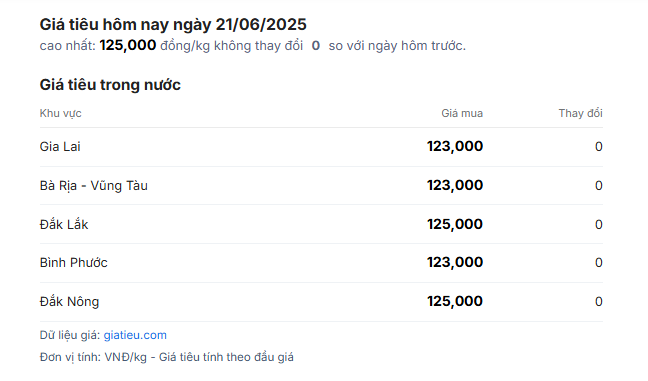Click the highest price 125,000 in summary
Image resolution: width=648 pixels, height=381 pixels.
[x=128, y=45]
